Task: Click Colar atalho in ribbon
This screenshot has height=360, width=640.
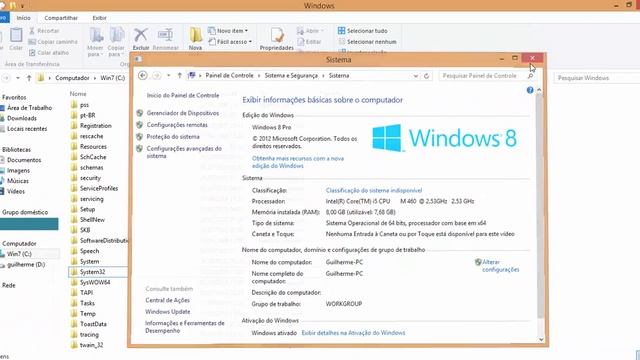Action: coord(49,53)
